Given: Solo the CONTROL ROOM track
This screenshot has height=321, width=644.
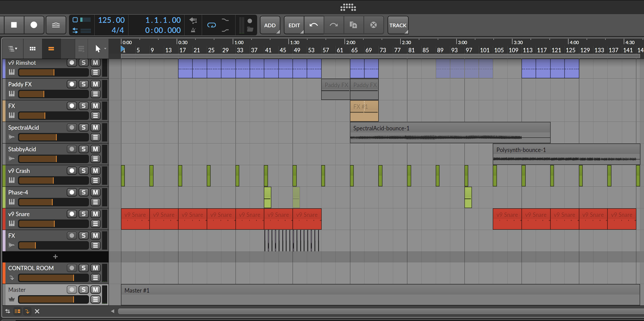Looking at the screenshot, I should tap(84, 268).
